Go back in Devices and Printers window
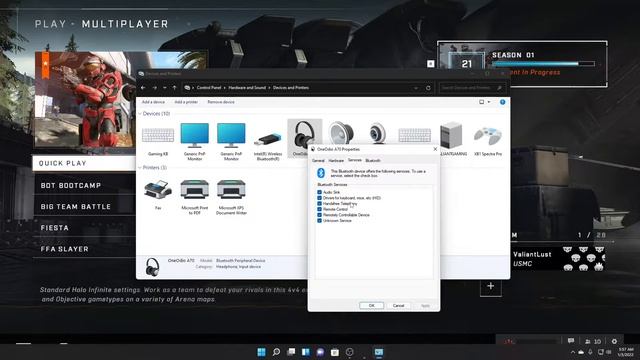The width and height of the screenshot is (640, 360). tap(143, 88)
